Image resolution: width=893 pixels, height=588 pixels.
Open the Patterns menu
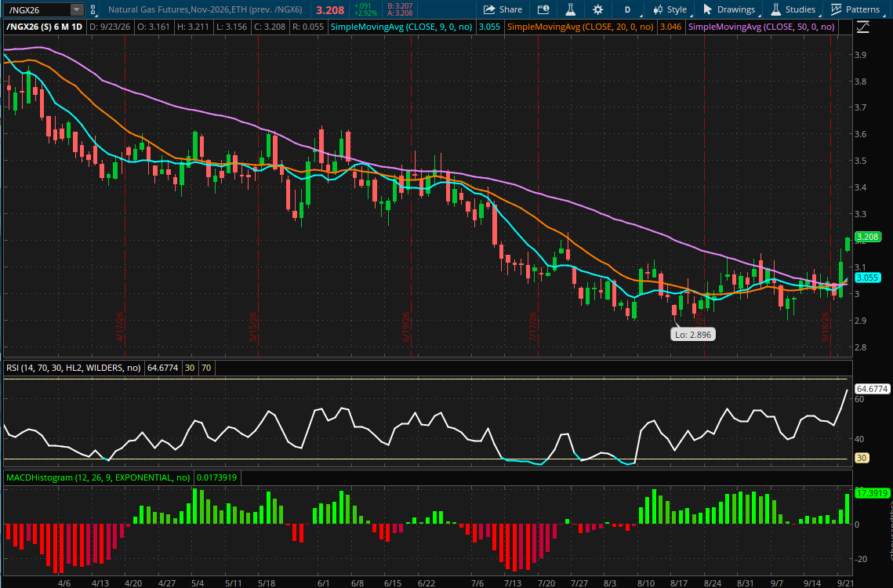pos(856,9)
